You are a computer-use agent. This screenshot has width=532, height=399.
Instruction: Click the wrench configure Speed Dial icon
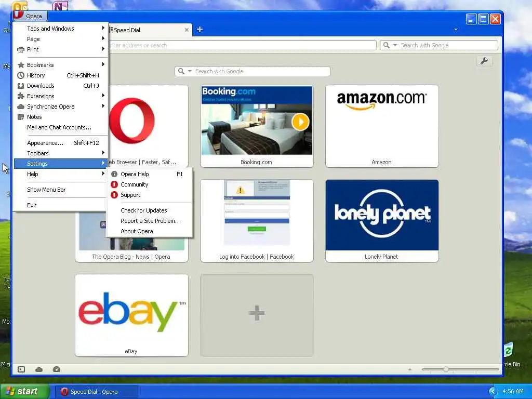(485, 61)
